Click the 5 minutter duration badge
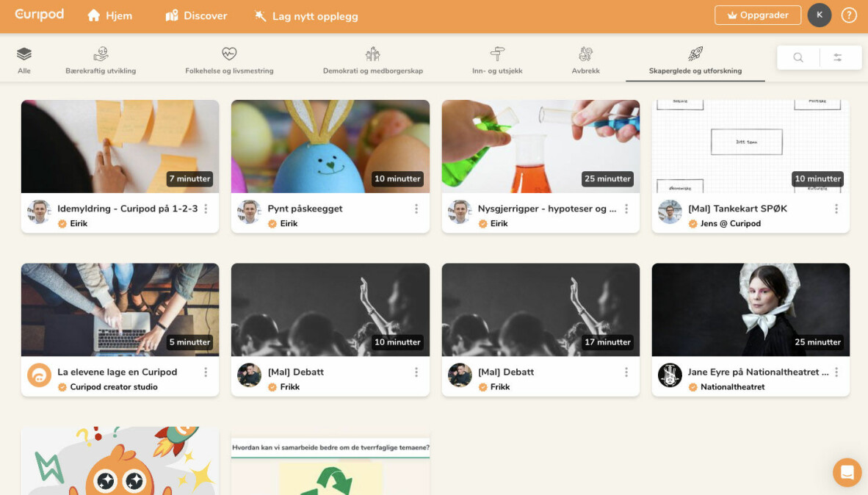Screen dimensions: 868x495 (190, 342)
